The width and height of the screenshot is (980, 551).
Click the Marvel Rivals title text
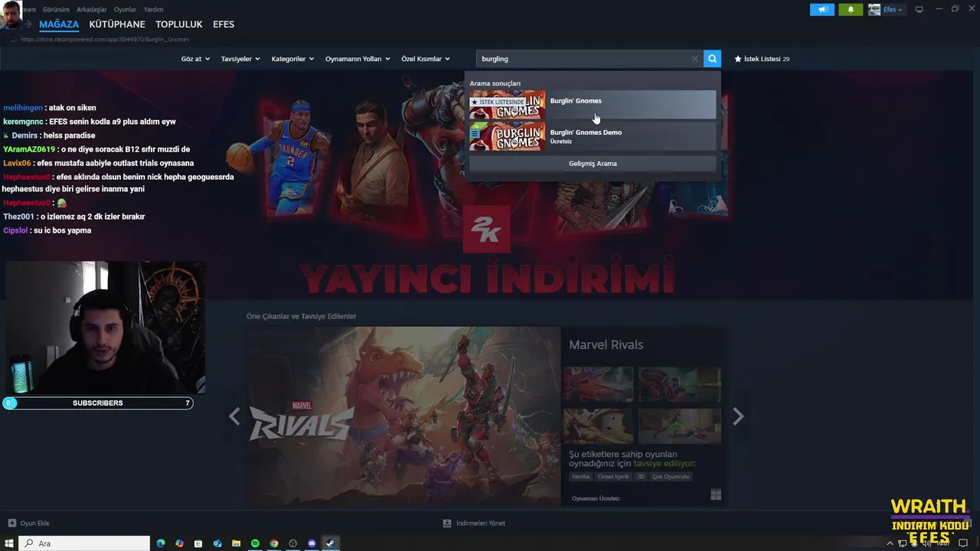(x=606, y=345)
